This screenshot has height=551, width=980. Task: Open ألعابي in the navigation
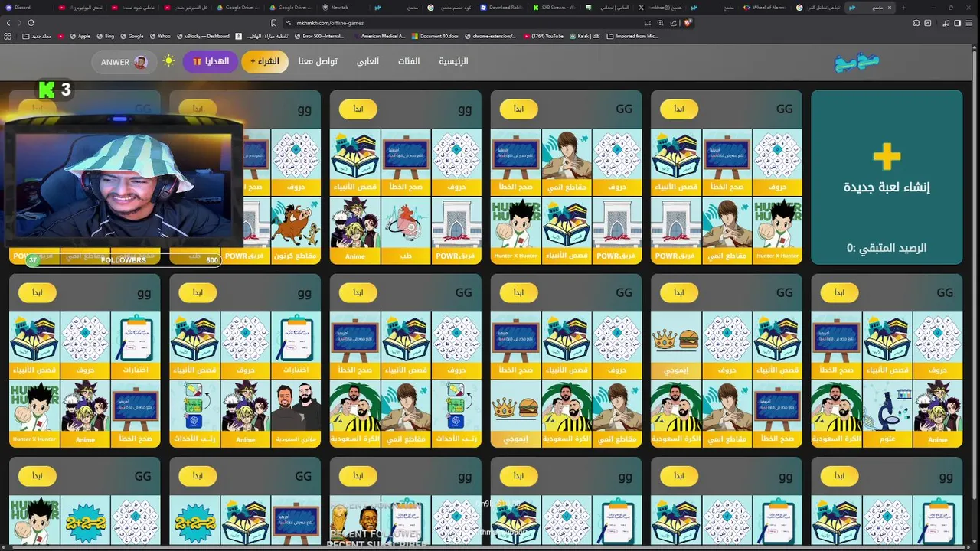(367, 61)
